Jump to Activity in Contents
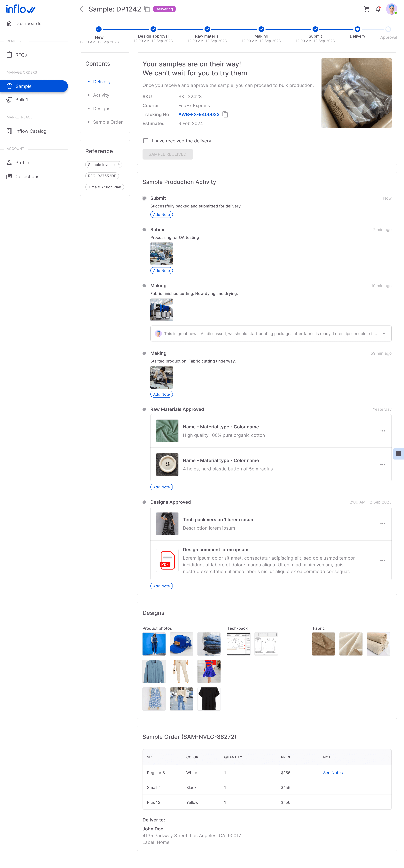Image resolution: width=404 pixels, height=868 pixels. (101, 95)
